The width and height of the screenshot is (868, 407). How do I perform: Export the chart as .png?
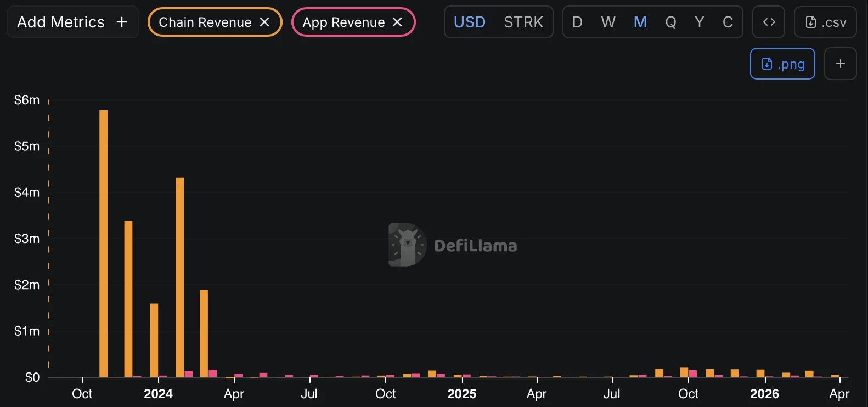pos(782,64)
